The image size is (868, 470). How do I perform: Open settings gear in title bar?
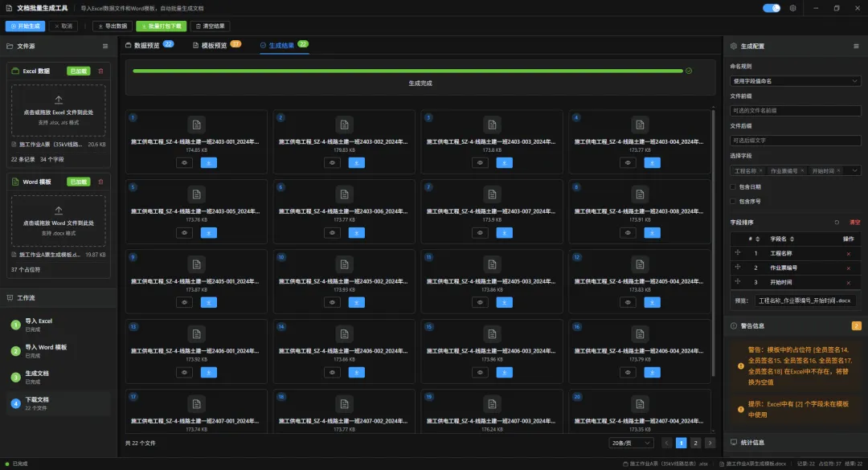792,8
